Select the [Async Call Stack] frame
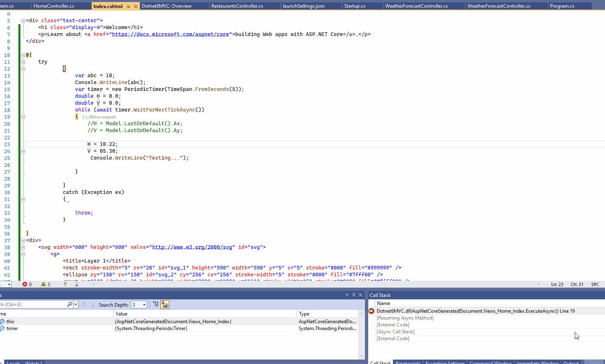This screenshot has width=605, height=364. coord(395,332)
